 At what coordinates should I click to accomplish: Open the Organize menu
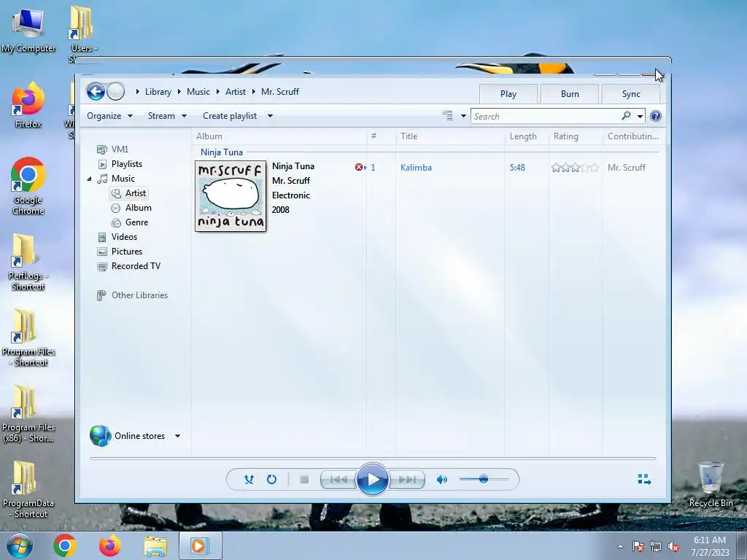point(109,116)
